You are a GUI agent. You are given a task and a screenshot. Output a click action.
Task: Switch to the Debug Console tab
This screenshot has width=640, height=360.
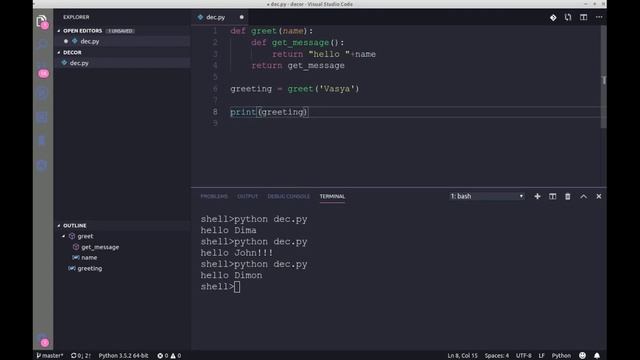click(x=289, y=196)
